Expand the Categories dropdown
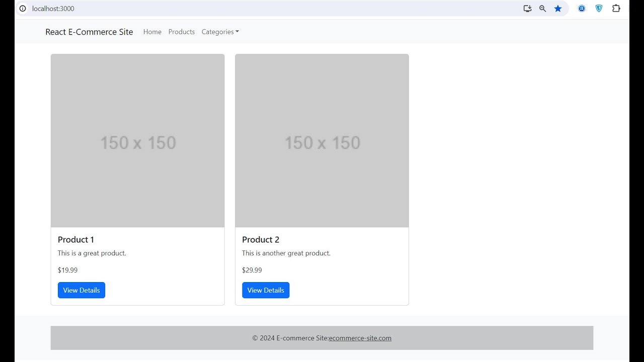The width and height of the screenshot is (644, 362). tap(220, 32)
